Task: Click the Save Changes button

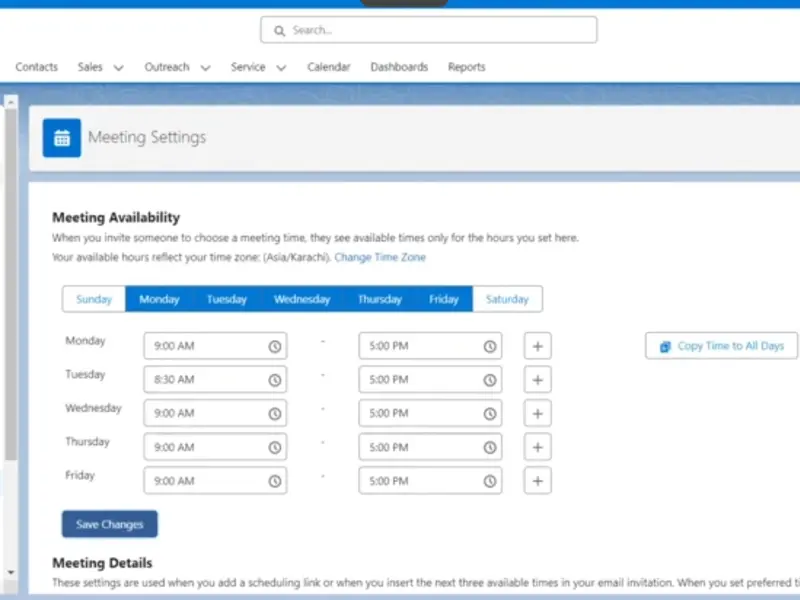Action: click(x=110, y=524)
